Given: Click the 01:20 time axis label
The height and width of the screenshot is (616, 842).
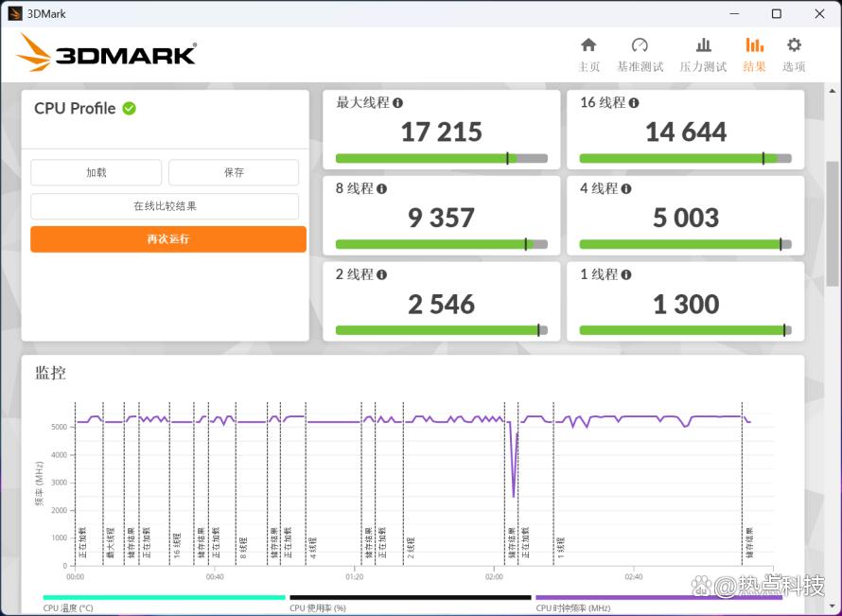Looking at the screenshot, I should (x=355, y=577).
